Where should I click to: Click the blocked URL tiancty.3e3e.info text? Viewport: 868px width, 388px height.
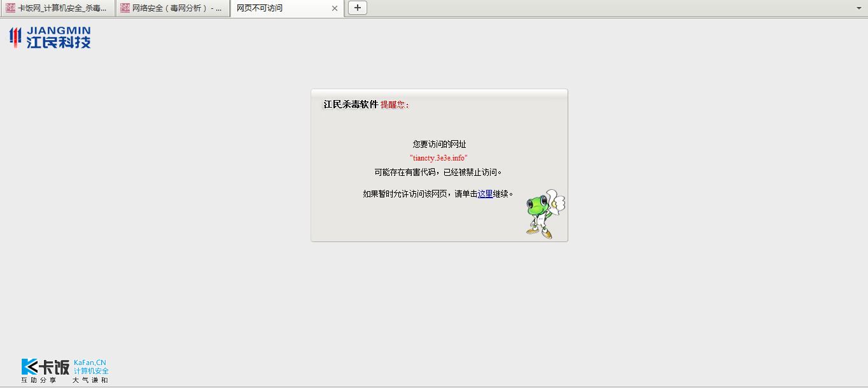pyautogui.click(x=439, y=157)
